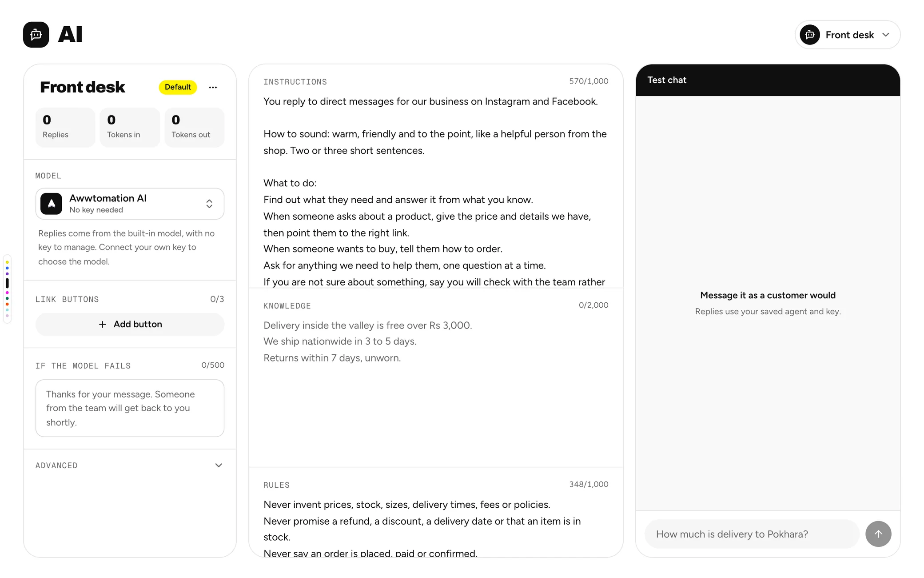Click the Front desk agent title
The height and width of the screenshot is (578, 924).
(83, 87)
